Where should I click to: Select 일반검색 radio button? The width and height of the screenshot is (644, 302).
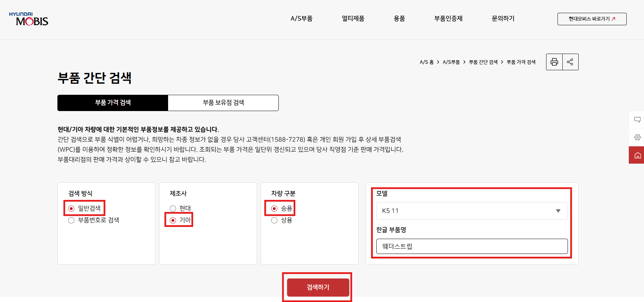click(x=71, y=208)
